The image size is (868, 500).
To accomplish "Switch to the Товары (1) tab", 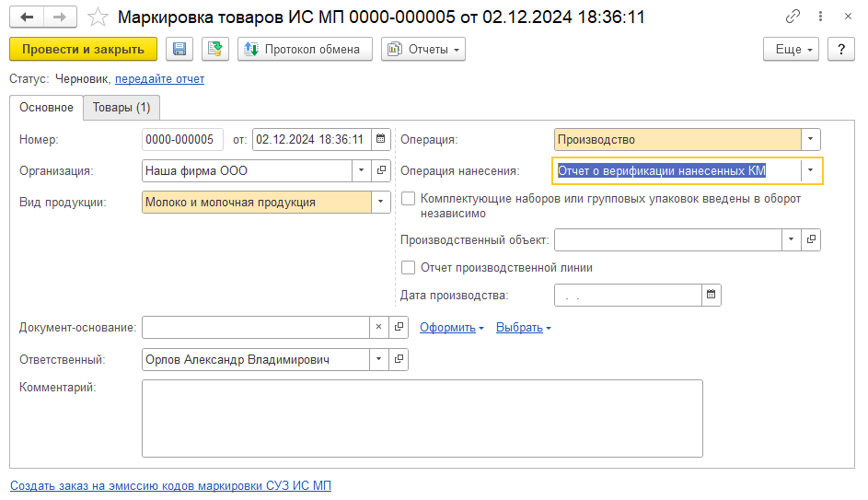I will (122, 108).
